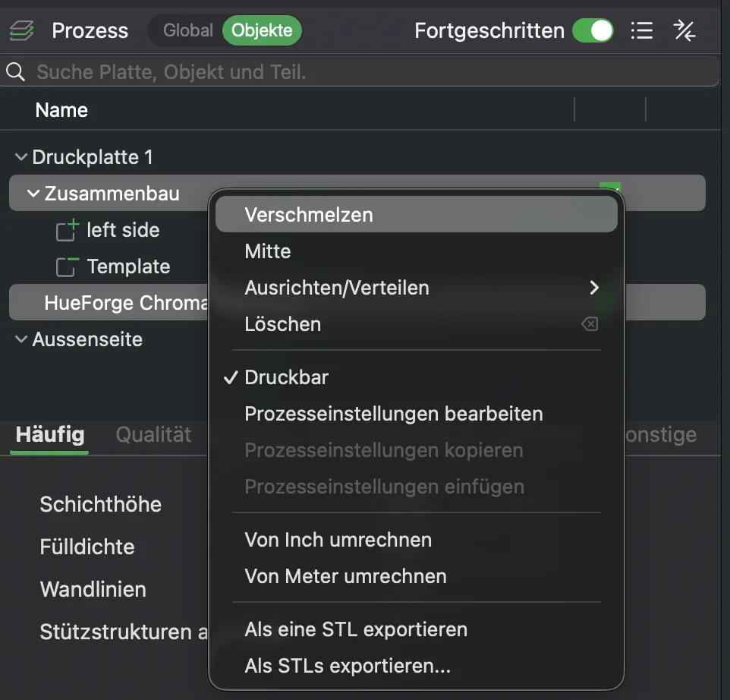The width and height of the screenshot is (730, 700).
Task: Select the Template negative part icon
Action: coord(67,267)
